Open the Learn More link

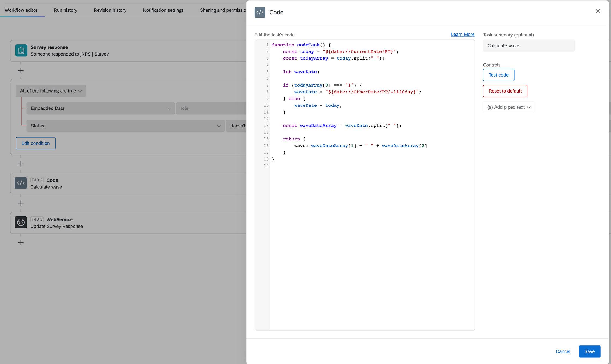click(462, 34)
